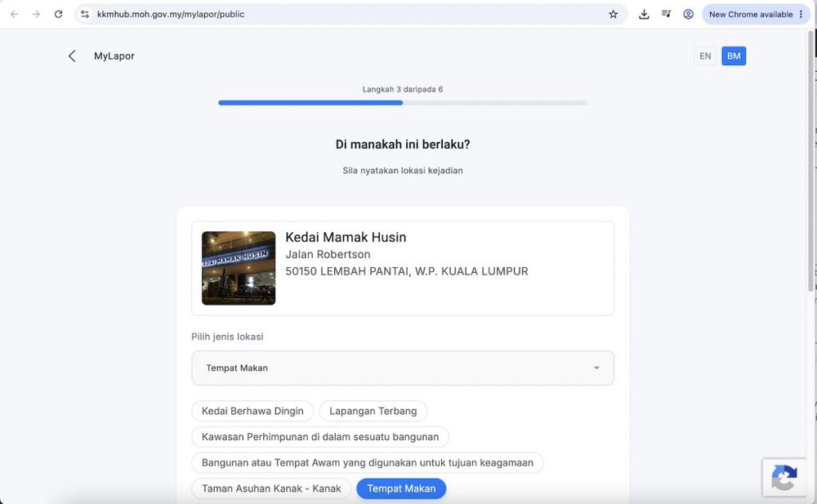Open the Chrome profile icon

688,14
